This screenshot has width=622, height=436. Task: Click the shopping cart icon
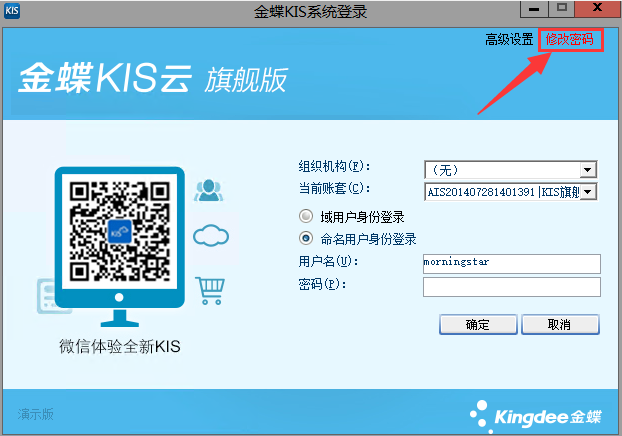[x=210, y=291]
